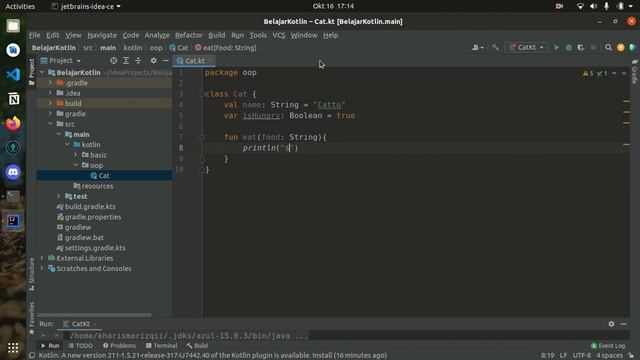
Task: Click the oop breadcrumb
Action: [x=156, y=48]
